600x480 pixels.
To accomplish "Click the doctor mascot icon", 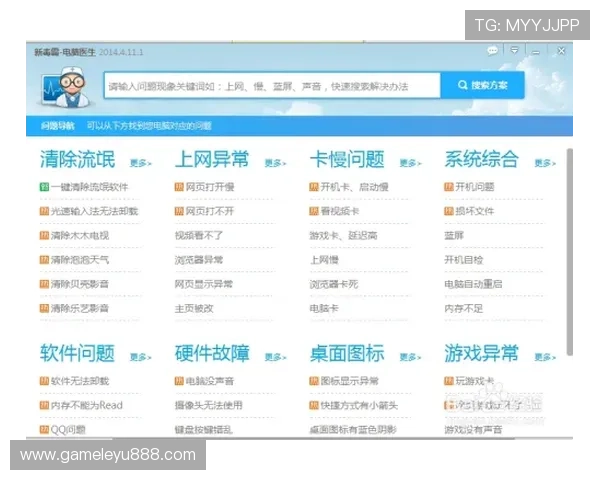I will click(x=67, y=87).
